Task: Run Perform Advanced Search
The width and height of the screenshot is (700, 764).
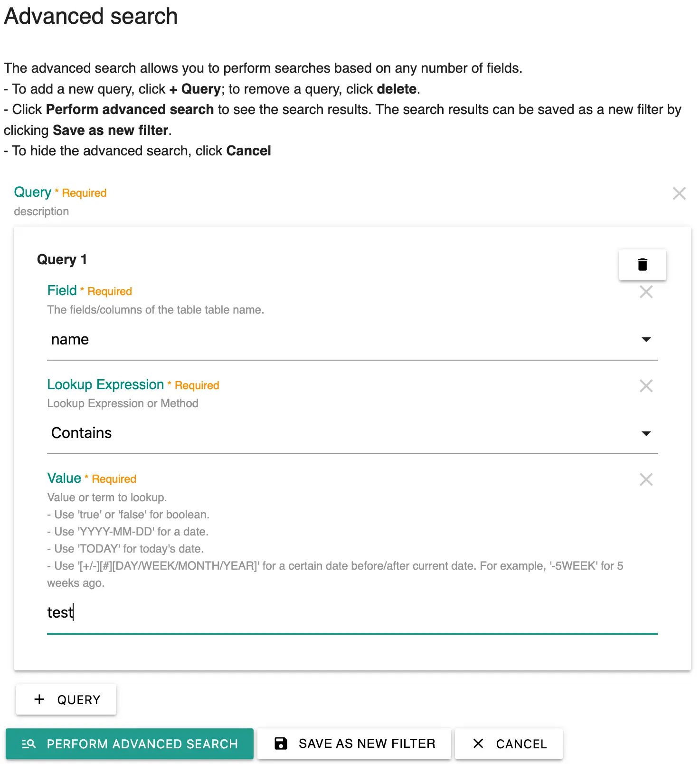Action: [130, 744]
